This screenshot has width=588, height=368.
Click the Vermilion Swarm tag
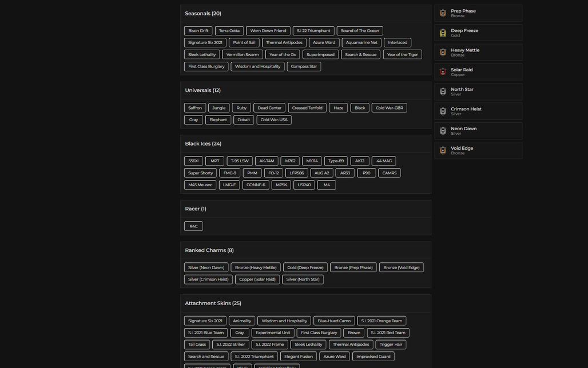pos(243,55)
